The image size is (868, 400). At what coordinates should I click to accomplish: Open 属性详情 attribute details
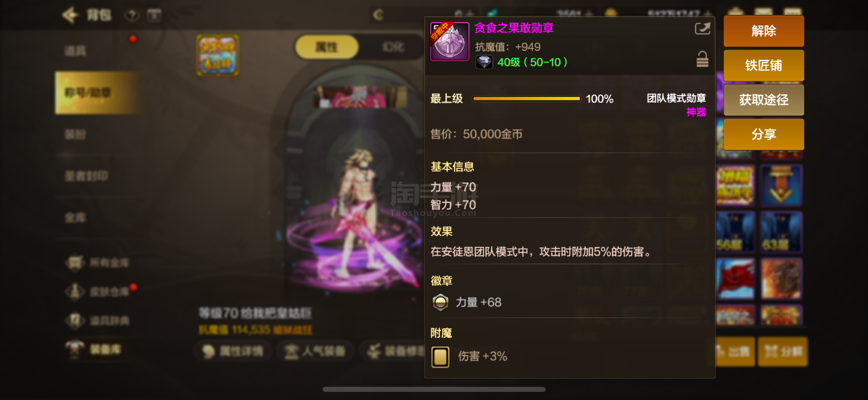point(233,351)
